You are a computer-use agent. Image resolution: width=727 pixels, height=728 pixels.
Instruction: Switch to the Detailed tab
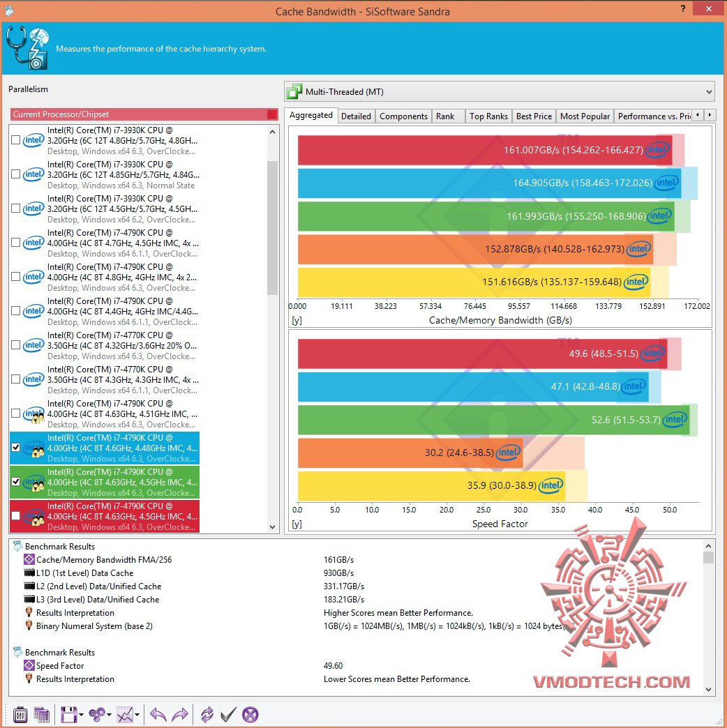356,116
